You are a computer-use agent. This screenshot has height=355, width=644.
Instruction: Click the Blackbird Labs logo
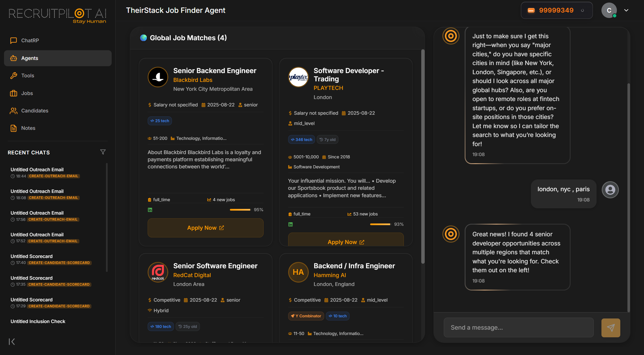click(158, 77)
